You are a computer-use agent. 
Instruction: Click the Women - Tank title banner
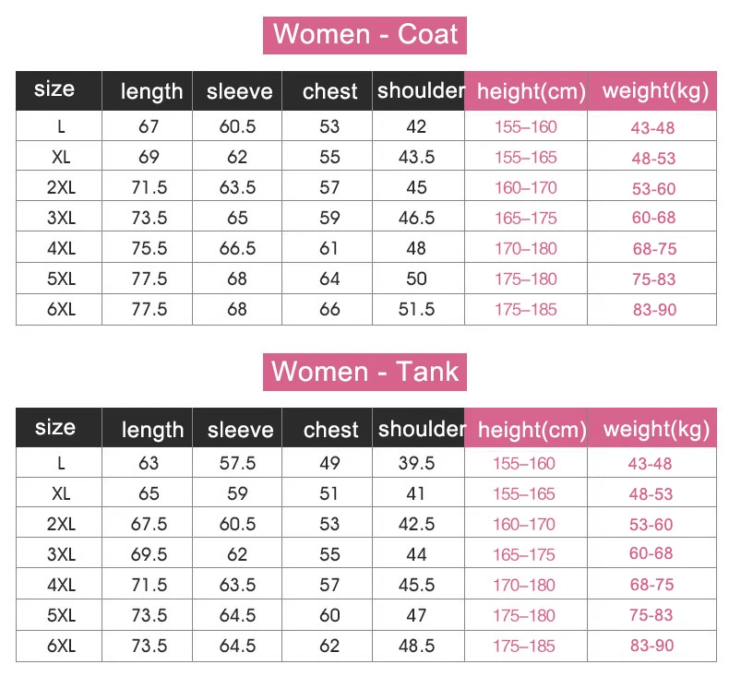pos(365,373)
